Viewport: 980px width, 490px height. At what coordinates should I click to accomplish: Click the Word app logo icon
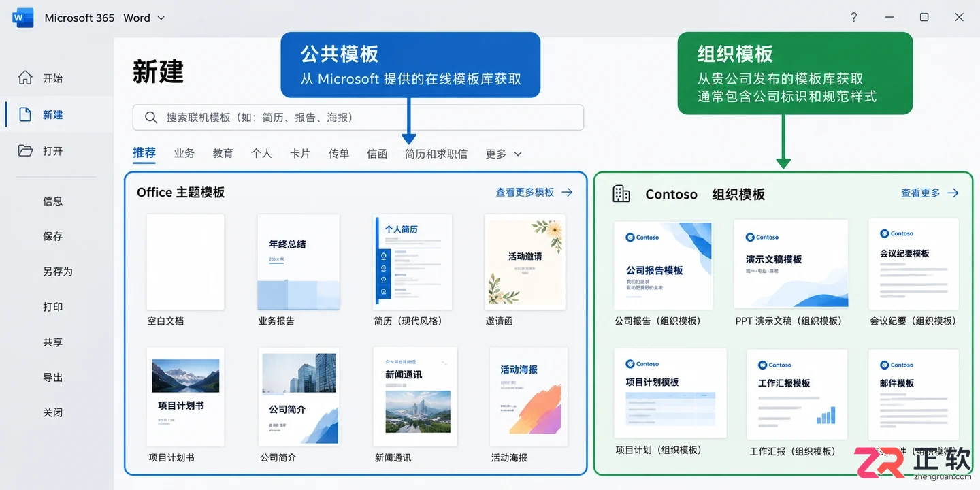[22, 18]
